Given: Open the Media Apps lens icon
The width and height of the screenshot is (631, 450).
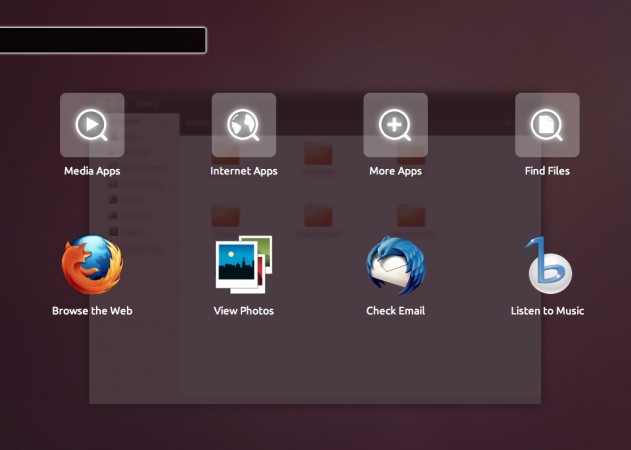Looking at the screenshot, I should coord(92,125).
